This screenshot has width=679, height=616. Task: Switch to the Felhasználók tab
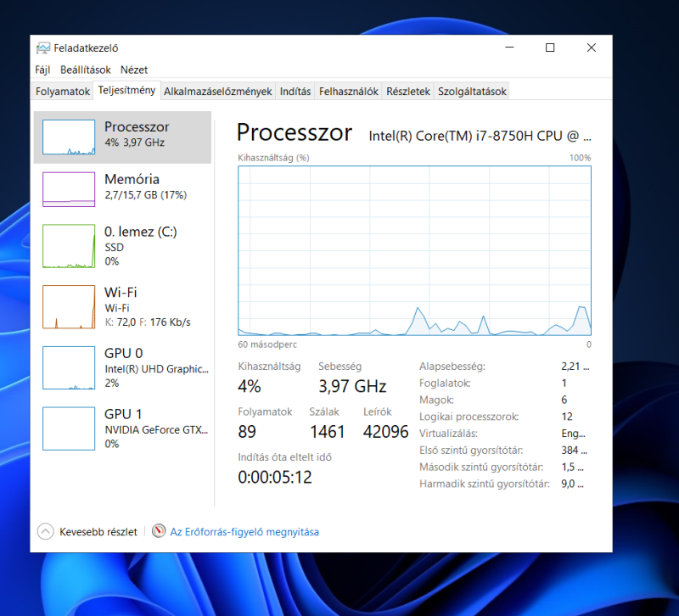(x=349, y=92)
